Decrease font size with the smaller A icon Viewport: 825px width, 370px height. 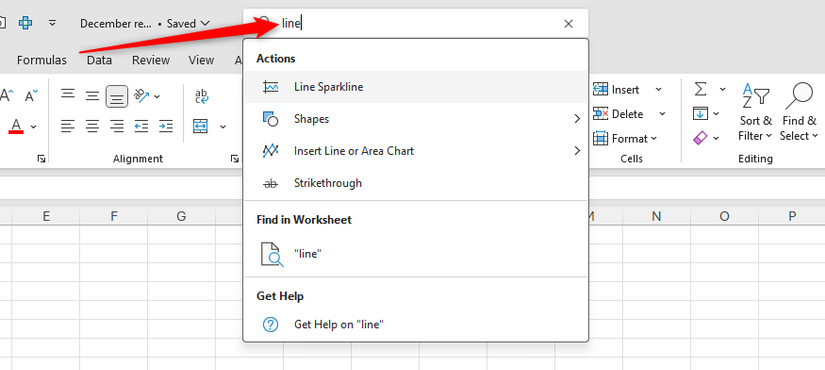coord(31,95)
